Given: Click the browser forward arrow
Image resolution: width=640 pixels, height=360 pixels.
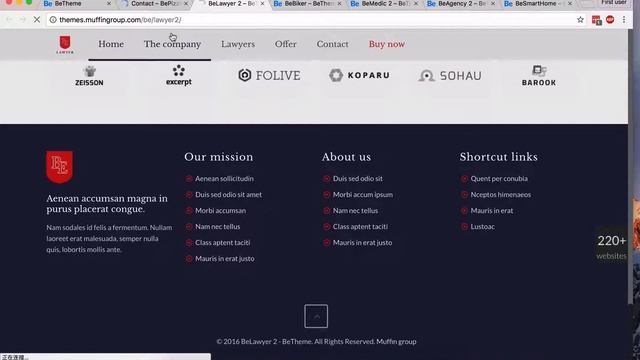Looking at the screenshot, I should 22,20.
